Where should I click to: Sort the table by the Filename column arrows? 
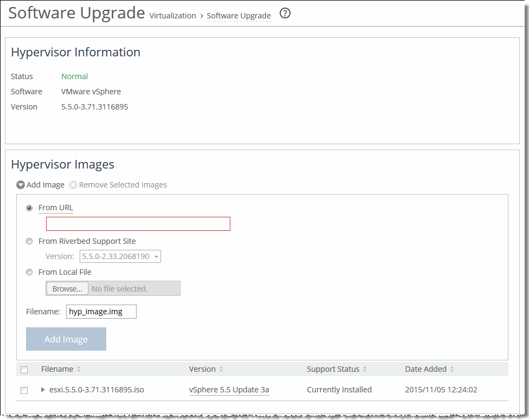point(80,369)
